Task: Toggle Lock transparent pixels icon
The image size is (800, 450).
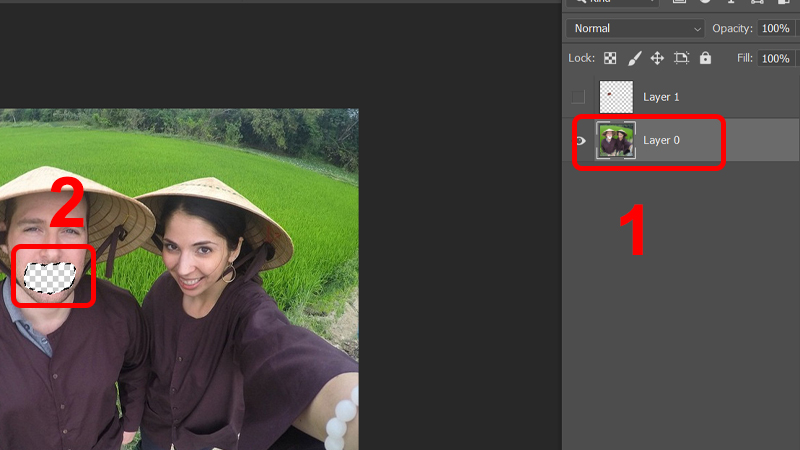Action: (x=610, y=58)
